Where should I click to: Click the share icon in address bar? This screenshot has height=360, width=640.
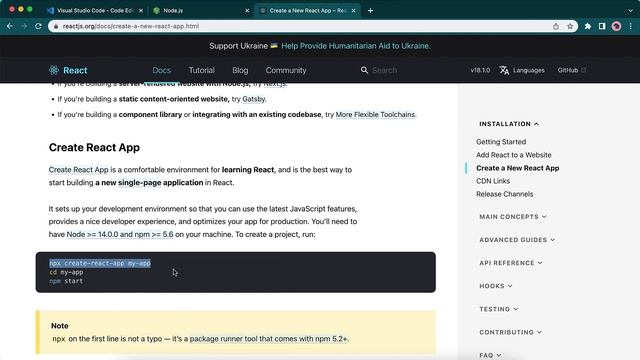click(x=556, y=26)
